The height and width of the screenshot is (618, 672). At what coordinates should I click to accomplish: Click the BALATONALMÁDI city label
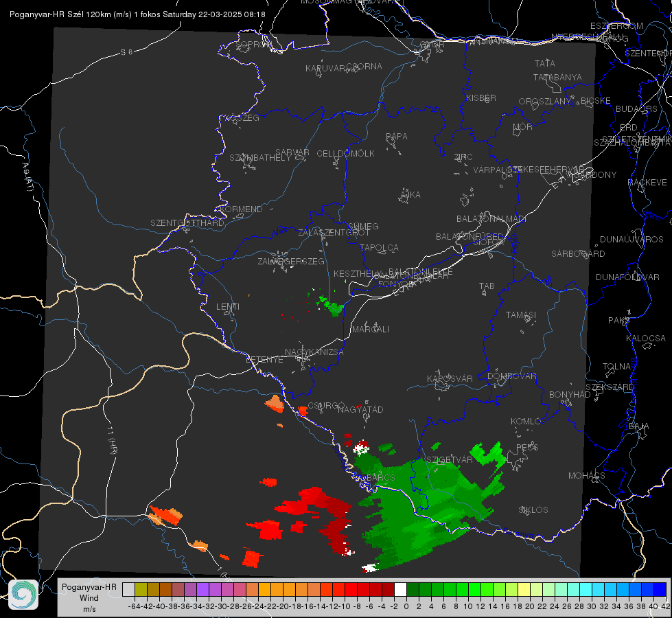491,219
